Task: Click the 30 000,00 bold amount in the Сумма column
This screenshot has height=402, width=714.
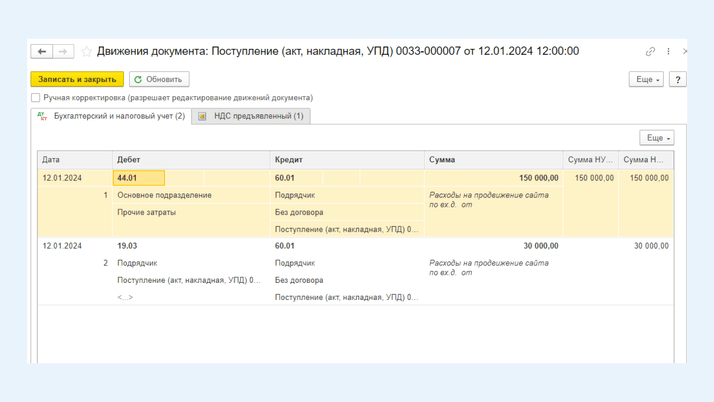Action: [541, 246]
